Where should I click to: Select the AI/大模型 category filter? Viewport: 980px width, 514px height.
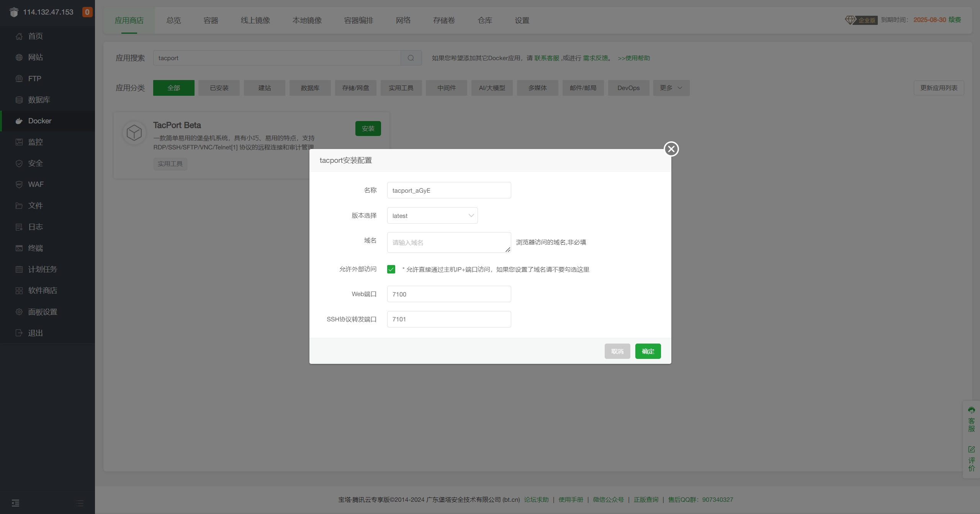click(492, 88)
